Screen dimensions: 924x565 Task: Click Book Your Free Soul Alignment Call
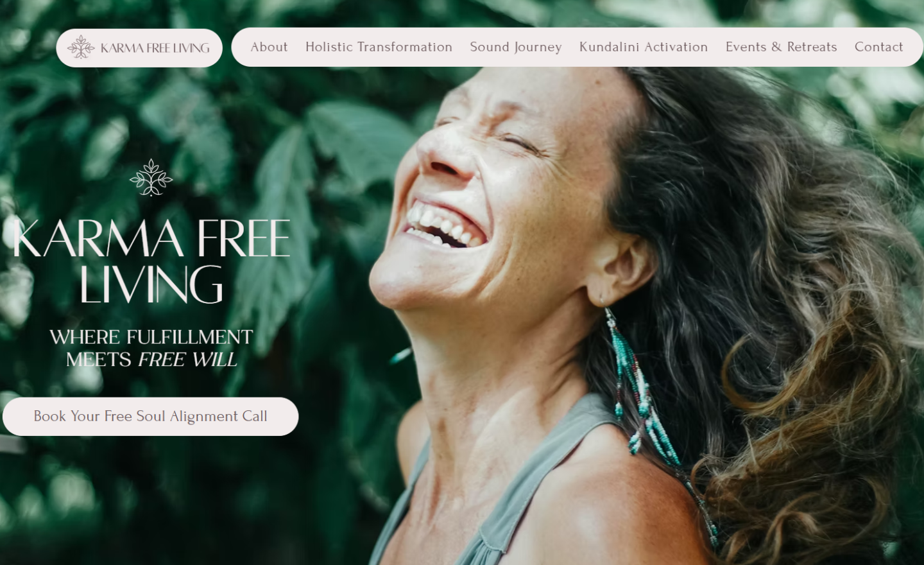point(151,417)
